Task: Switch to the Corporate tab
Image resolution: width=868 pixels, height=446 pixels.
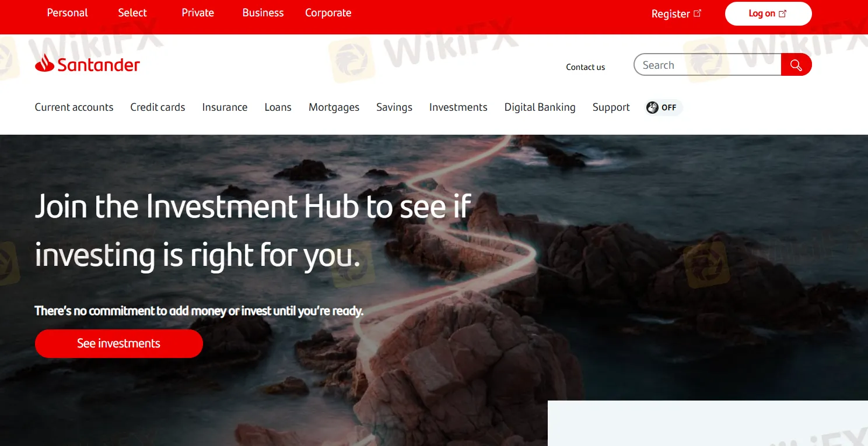Action: 328,13
